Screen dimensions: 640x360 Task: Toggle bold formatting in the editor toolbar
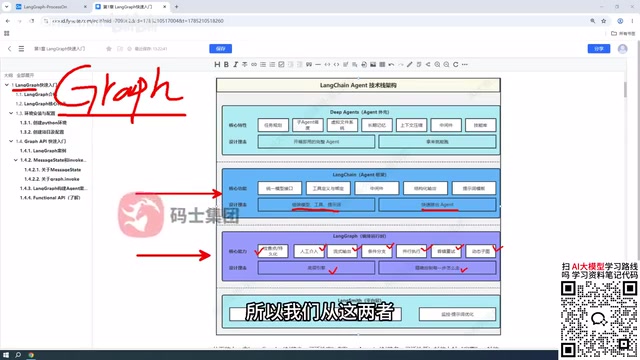point(226,64)
